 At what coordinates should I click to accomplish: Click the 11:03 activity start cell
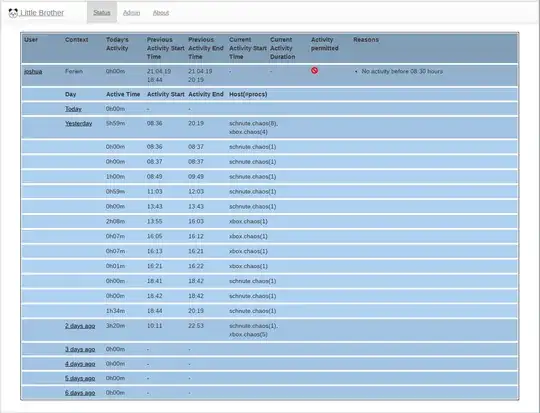(155, 192)
